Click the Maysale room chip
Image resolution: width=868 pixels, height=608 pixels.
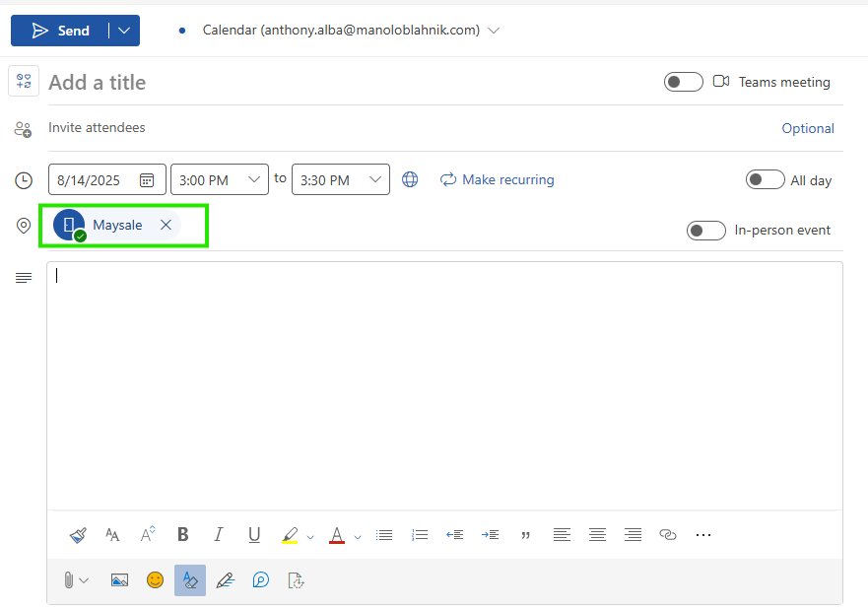(117, 225)
